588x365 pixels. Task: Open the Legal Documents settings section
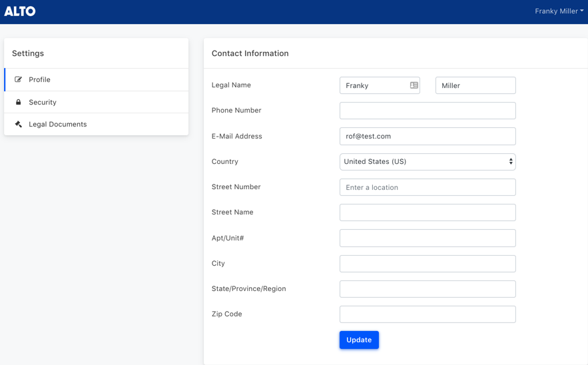[97, 124]
